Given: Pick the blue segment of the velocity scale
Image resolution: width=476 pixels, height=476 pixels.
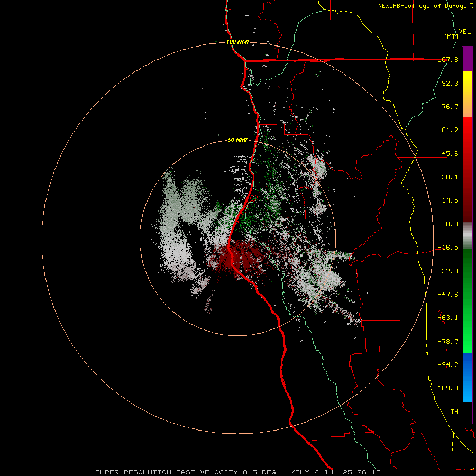Looking at the screenshot, I should (467, 377).
